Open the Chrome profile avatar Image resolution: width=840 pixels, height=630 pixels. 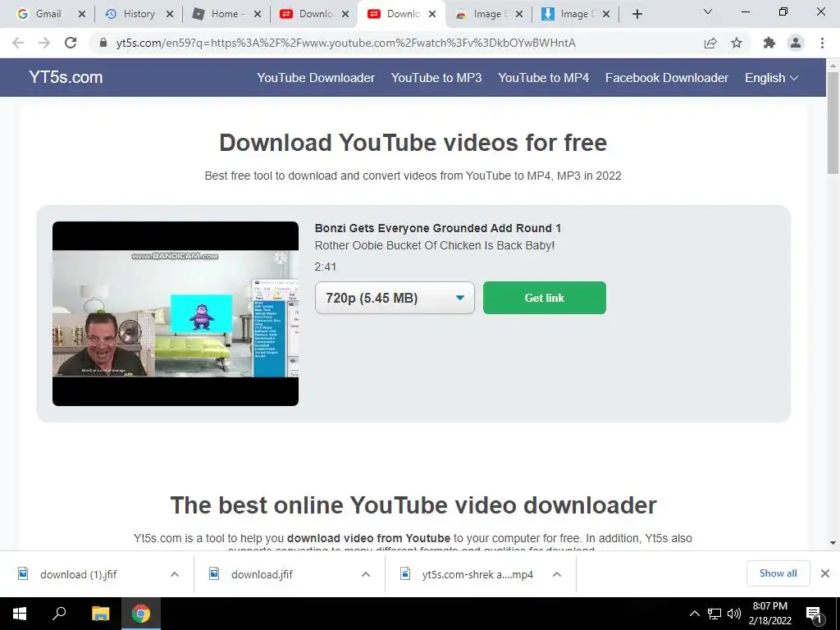pyautogui.click(x=796, y=43)
